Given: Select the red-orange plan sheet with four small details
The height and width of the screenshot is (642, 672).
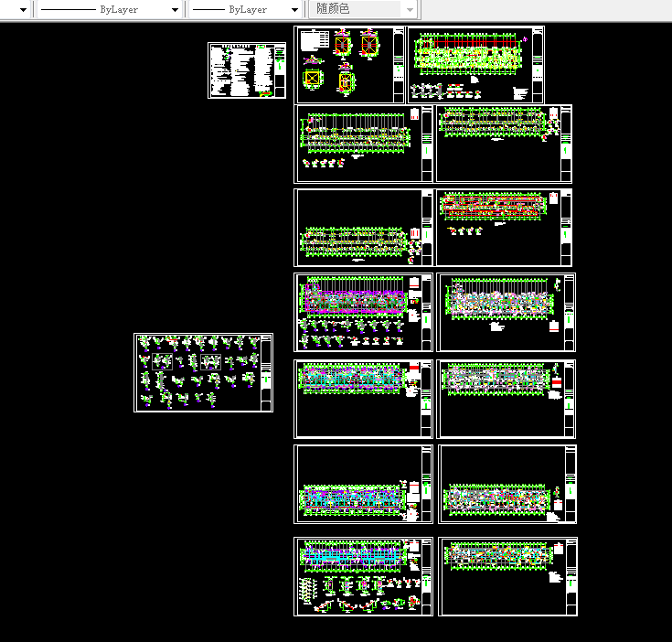Looking at the screenshot, I should 504,228.
